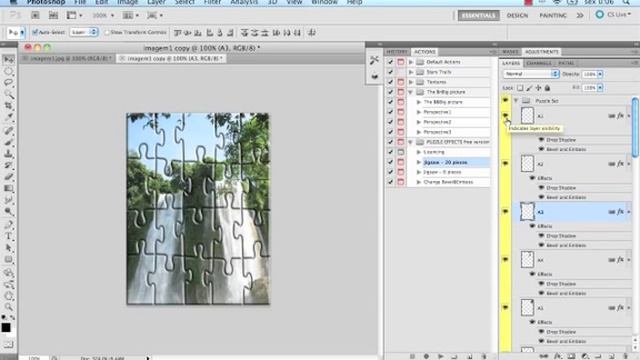This screenshot has height=360, width=640.
Task: Select the History Brush tool
Action: coord(8,165)
